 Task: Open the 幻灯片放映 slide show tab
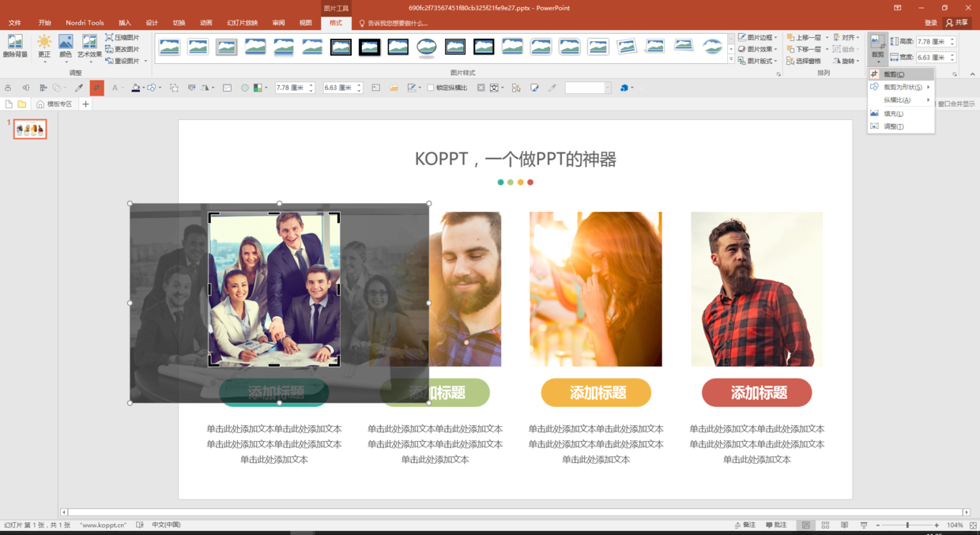pos(242,23)
